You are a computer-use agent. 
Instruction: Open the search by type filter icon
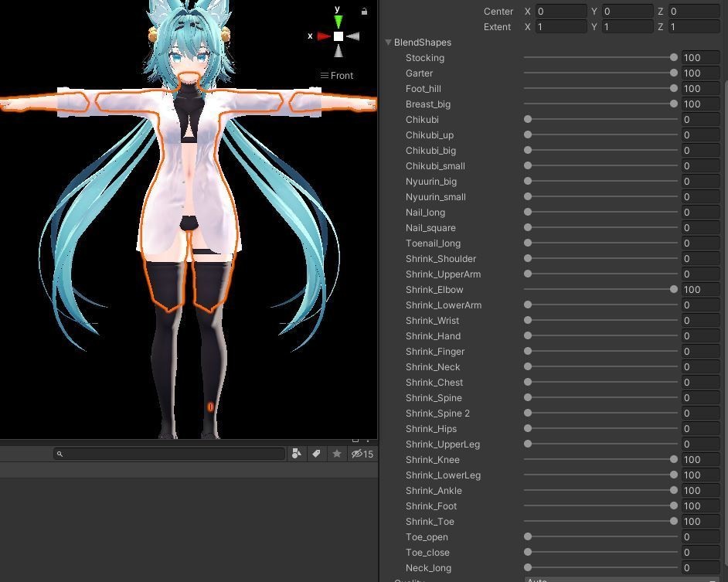coord(296,454)
